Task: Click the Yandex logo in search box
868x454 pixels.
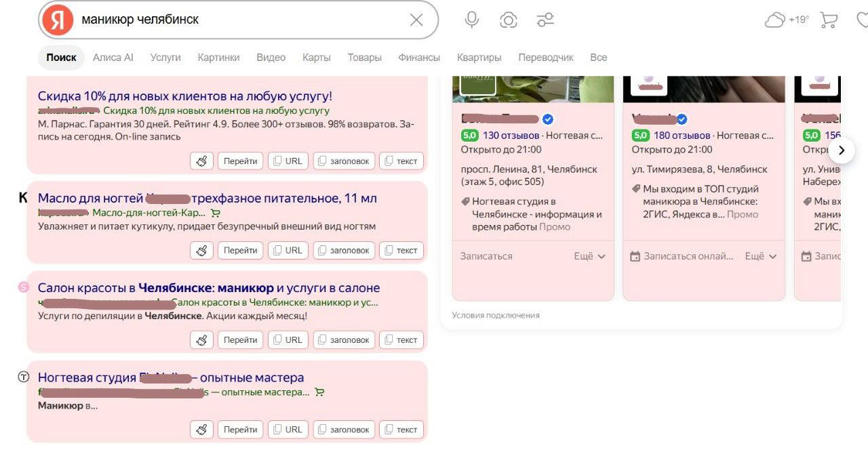Action: coord(58,20)
